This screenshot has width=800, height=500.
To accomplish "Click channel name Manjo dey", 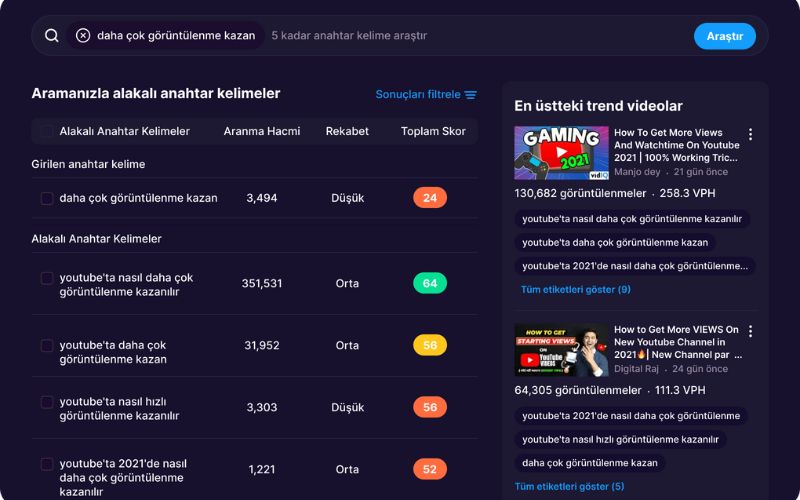I will [637, 172].
